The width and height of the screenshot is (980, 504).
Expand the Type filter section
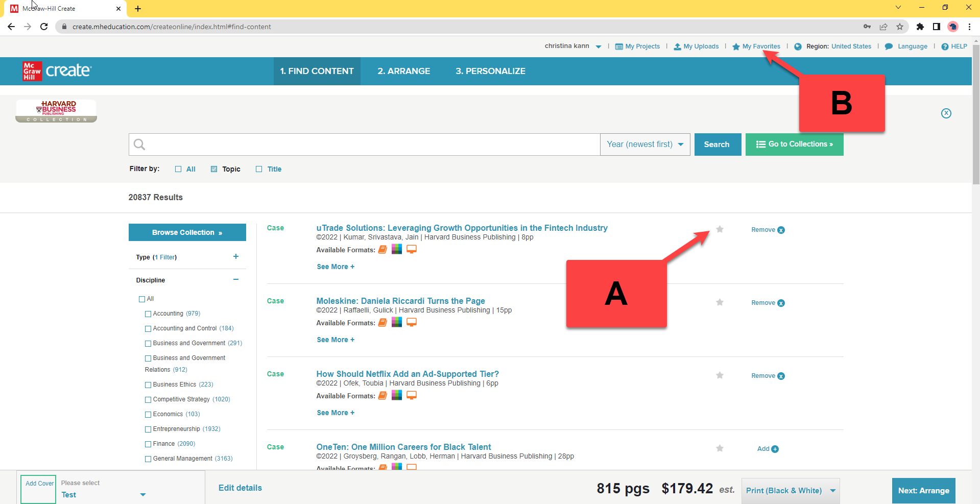point(235,257)
